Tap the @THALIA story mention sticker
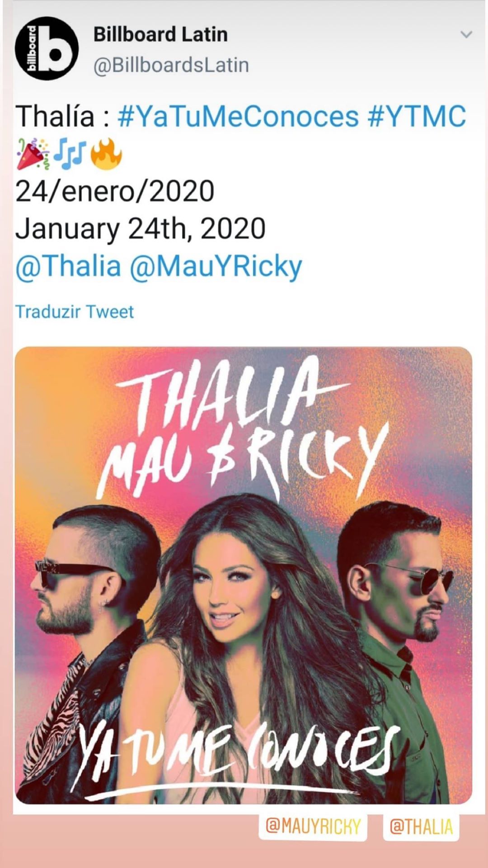 [x=421, y=826]
